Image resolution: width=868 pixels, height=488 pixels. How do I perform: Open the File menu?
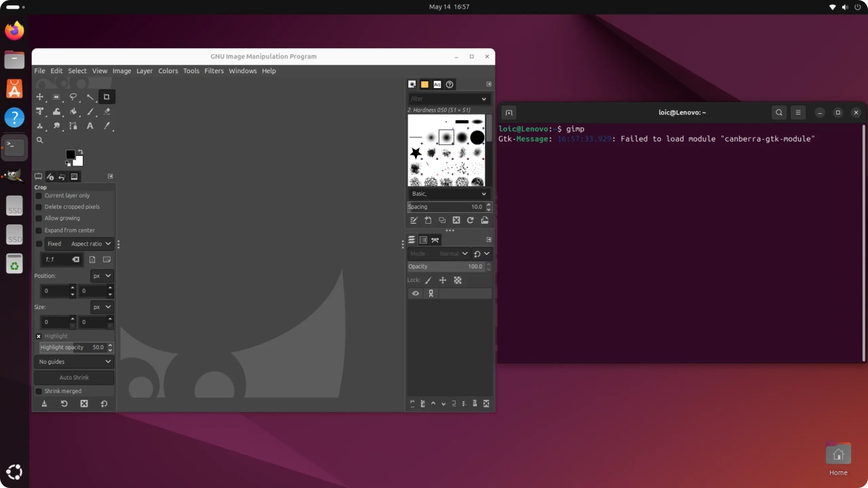40,70
